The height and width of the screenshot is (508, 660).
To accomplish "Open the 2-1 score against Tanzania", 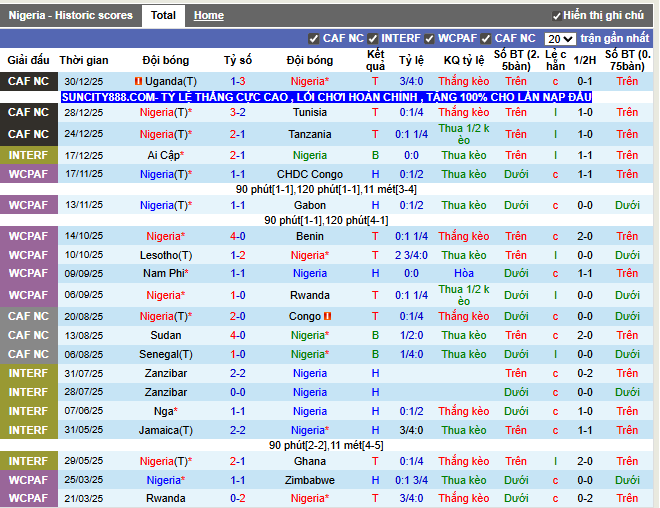I will click(x=238, y=134).
